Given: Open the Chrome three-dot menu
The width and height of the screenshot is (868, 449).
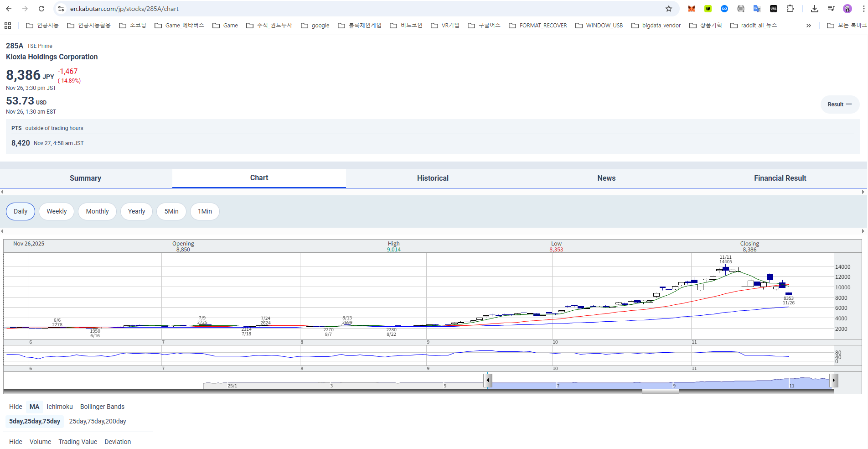Looking at the screenshot, I should (x=863, y=9).
